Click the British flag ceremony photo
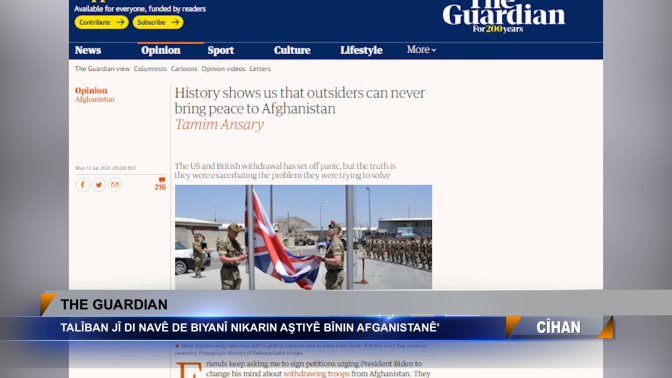Image resolution: width=672 pixels, height=378 pixels. [303, 237]
